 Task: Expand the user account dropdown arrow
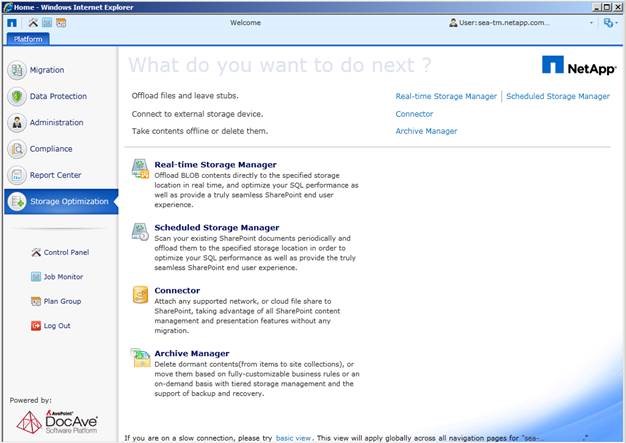[x=591, y=23]
